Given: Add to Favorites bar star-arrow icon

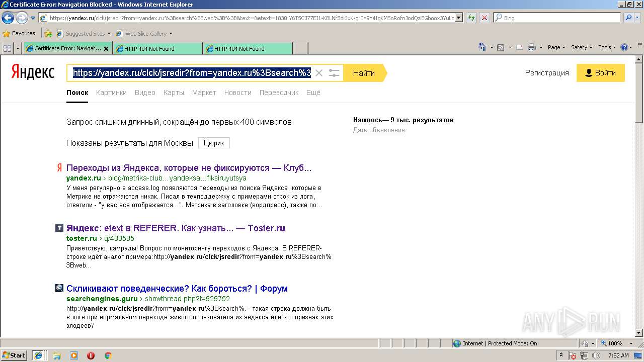Looking at the screenshot, I should click(x=48, y=34).
